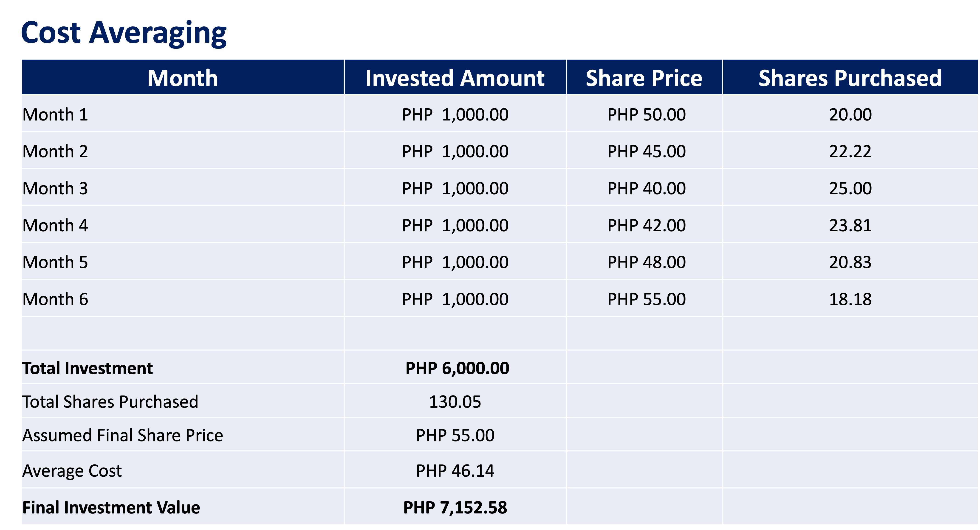The height and width of the screenshot is (530, 980).
Task: Click the Shares Purchased column header
Action: [x=850, y=78]
